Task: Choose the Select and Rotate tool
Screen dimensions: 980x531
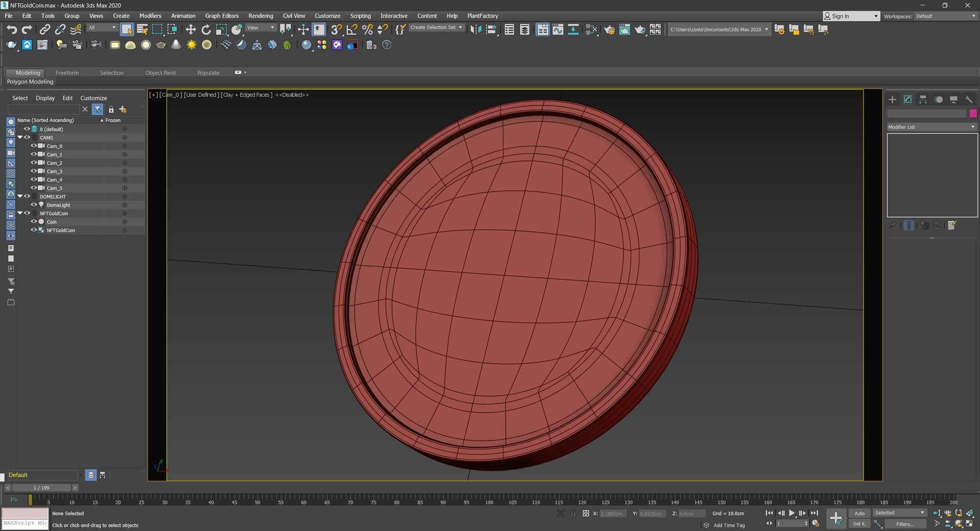Action: pos(206,30)
